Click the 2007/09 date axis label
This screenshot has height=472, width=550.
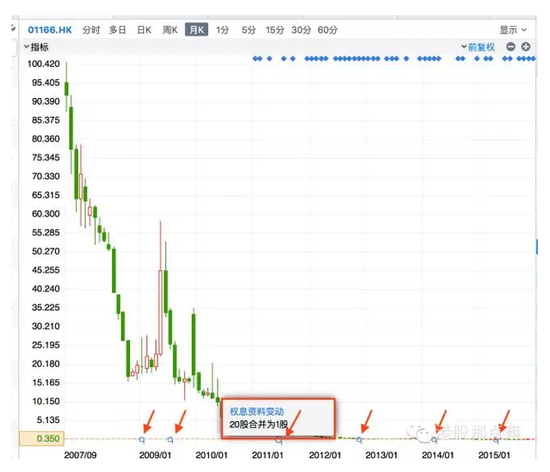pyautogui.click(x=80, y=455)
